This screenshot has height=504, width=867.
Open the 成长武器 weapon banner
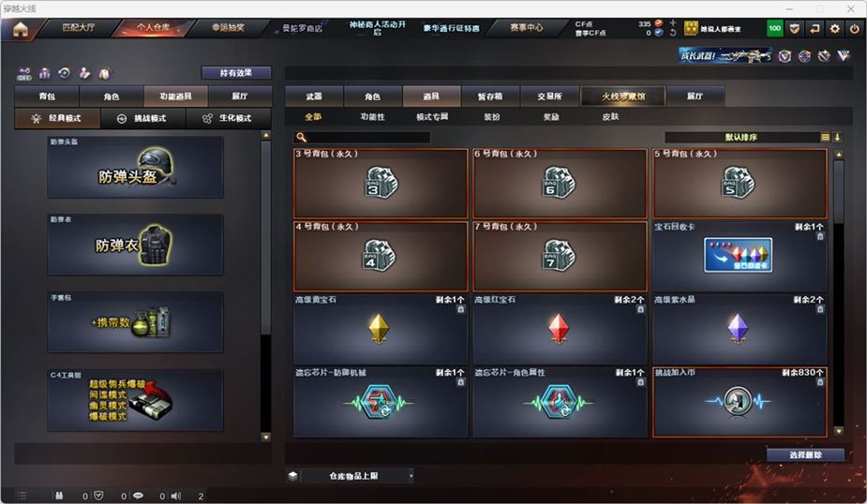point(725,56)
